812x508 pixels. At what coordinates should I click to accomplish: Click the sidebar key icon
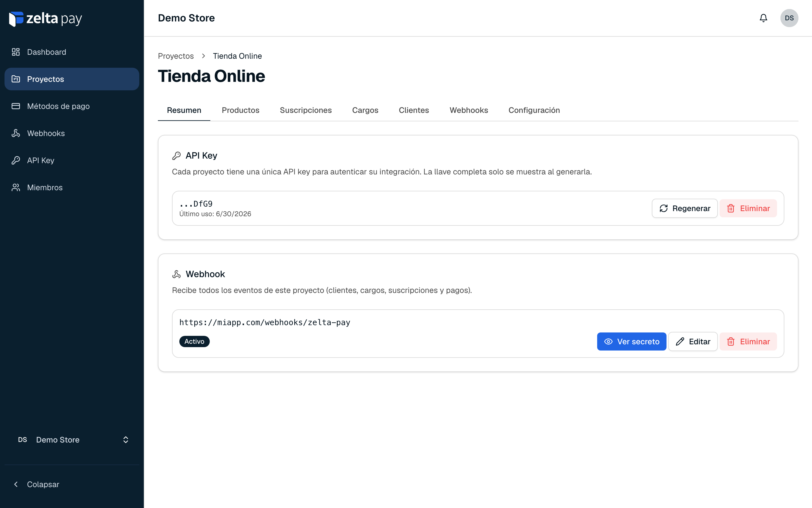coord(16,160)
